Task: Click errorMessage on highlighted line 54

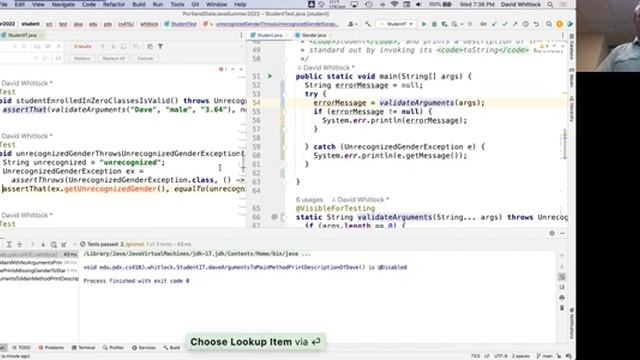Action: [340, 103]
